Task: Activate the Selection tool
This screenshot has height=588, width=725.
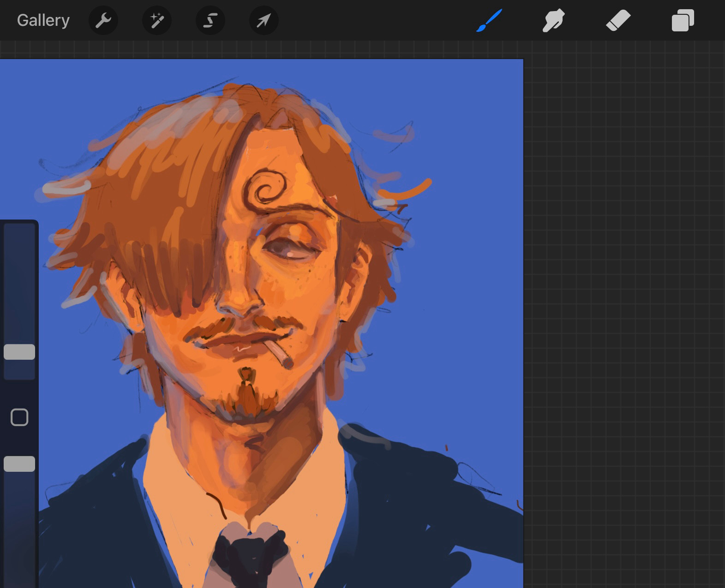Action: 210,20
